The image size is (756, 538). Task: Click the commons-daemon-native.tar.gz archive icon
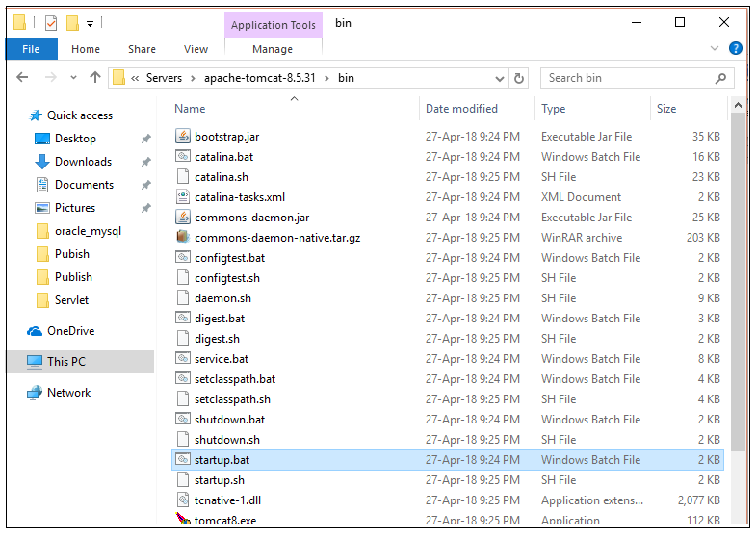tap(182, 238)
